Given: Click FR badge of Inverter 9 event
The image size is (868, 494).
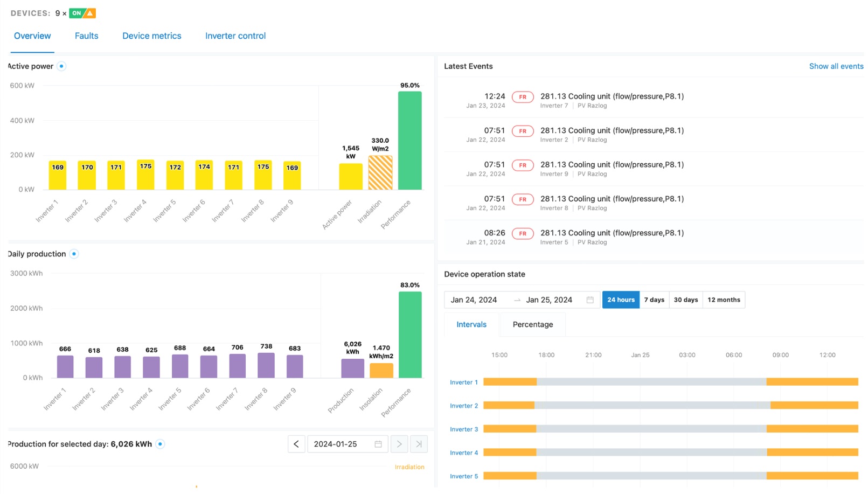Looking at the screenshot, I should [523, 165].
